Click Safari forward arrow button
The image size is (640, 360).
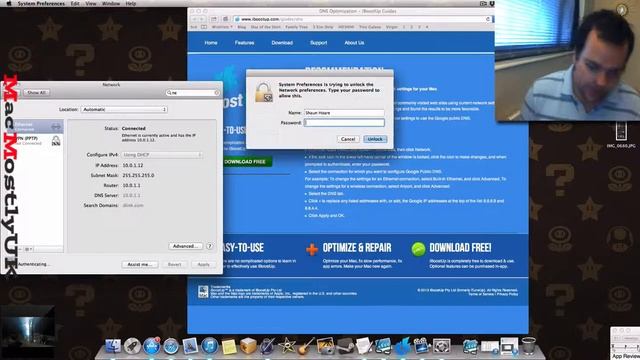202,19
